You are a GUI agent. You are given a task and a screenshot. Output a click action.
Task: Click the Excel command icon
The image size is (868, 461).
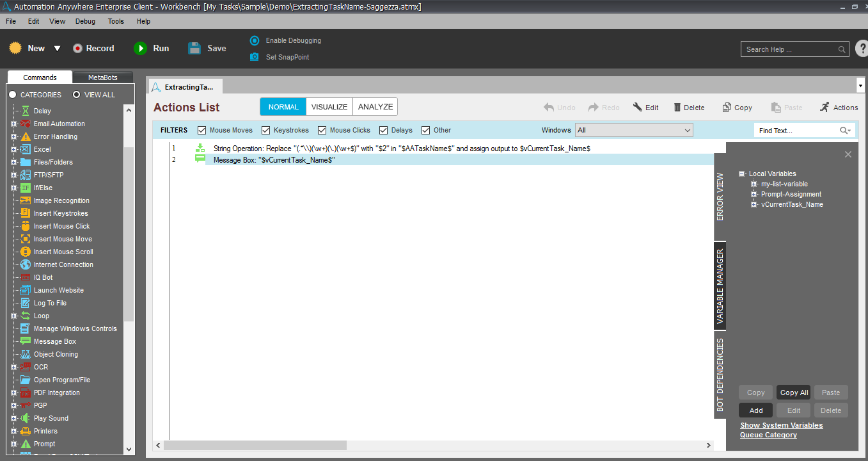click(x=26, y=149)
